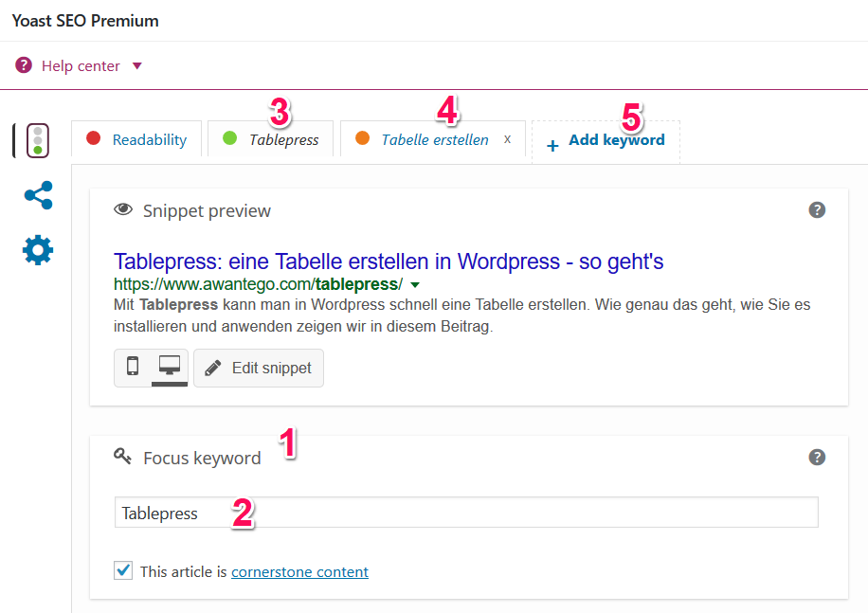Click the green Tablepress score dot
Viewport: 868px width, 613px height.
(x=229, y=137)
